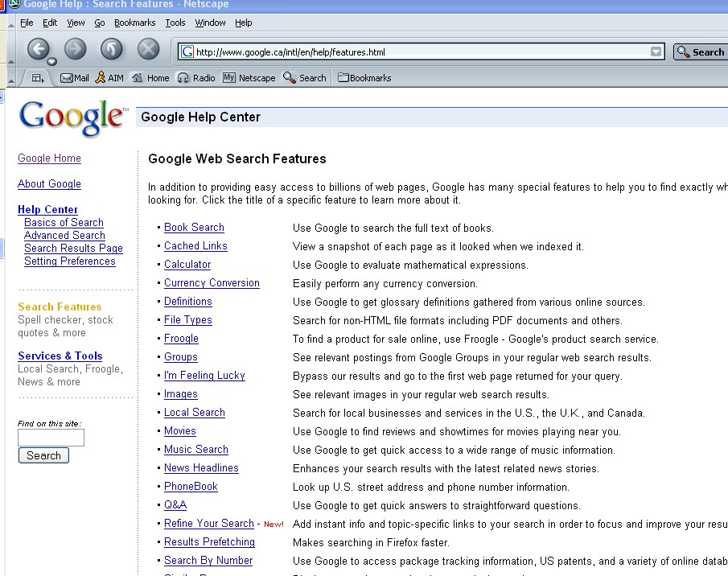Click the Search button under Find on this site
This screenshot has height=576, width=728.
pos(43,455)
